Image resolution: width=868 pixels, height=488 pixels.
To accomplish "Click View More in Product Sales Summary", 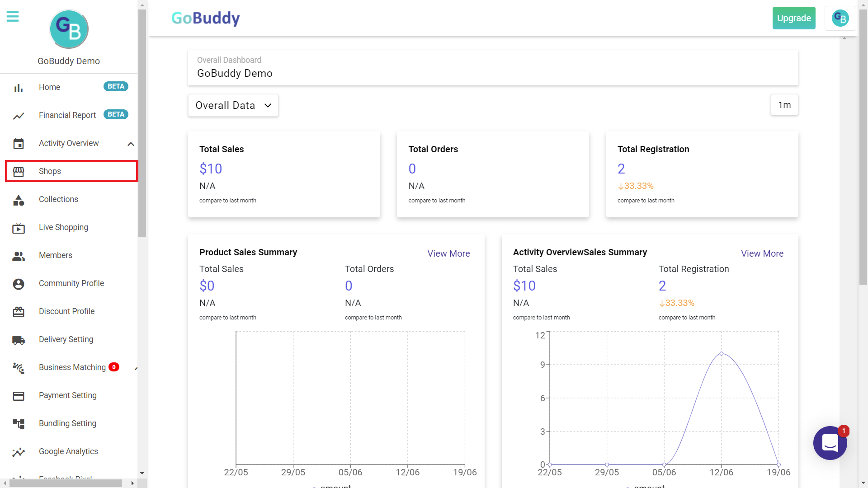I will click(x=448, y=253).
